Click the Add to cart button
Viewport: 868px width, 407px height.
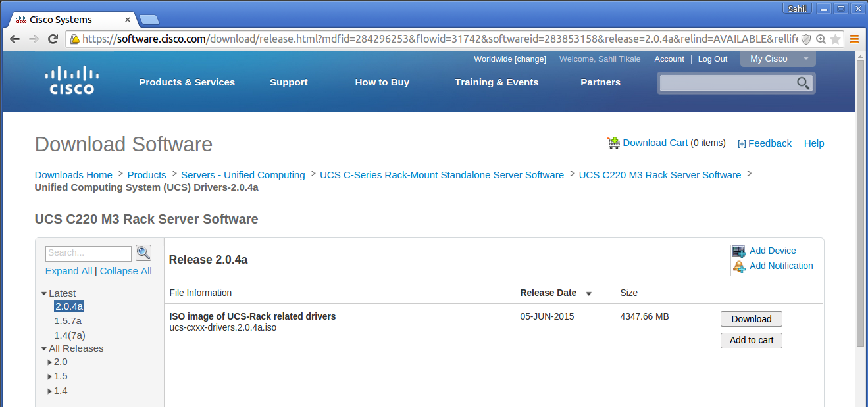click(752, 341)
